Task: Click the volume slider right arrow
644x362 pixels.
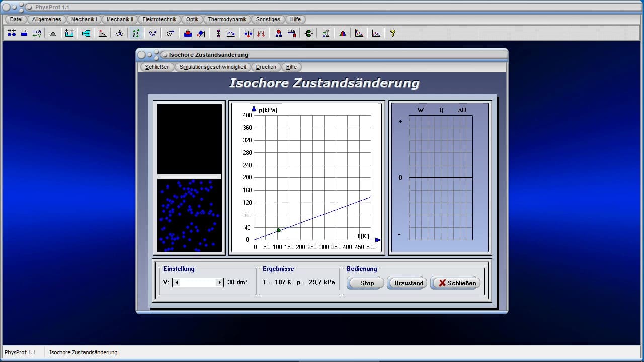Action: pyautogui.click(x=219, y=283)
